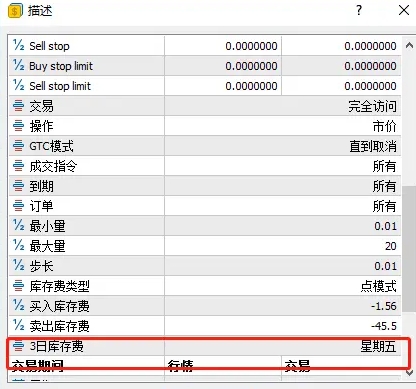Screen dimensions: 416x389
Task: Click the 所有 value in 到期 row
Action: (x=385, y=186)
